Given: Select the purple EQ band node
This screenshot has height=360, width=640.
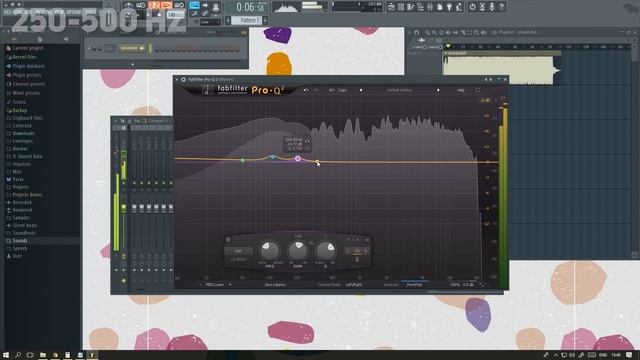Looking at the screenshot, I should coord(298,158).
